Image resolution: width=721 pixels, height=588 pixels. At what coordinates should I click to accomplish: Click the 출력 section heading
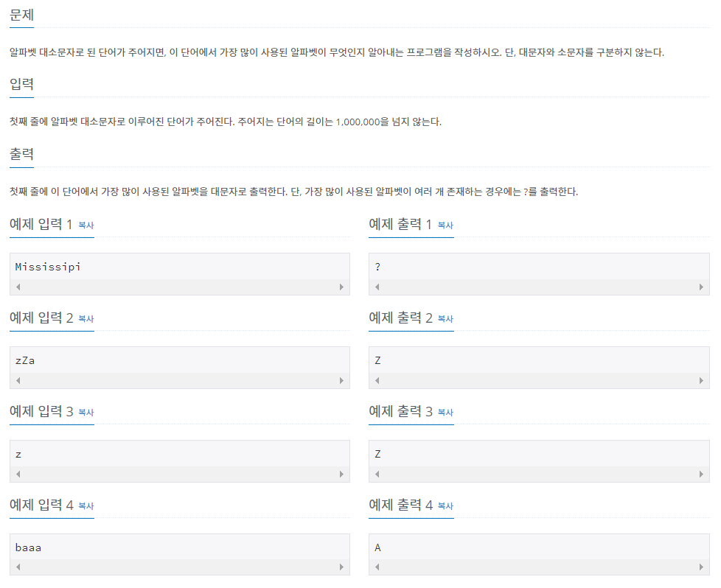[x=21, y=154]
